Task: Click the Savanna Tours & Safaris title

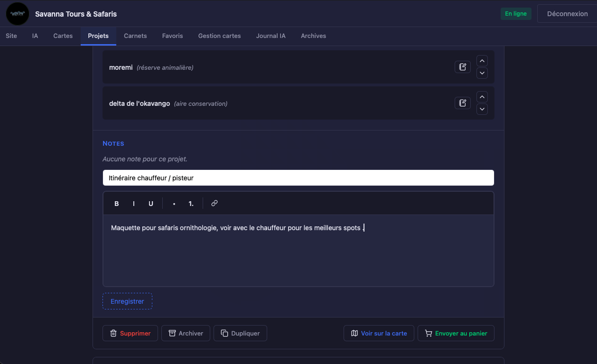Action: point(76,14)
